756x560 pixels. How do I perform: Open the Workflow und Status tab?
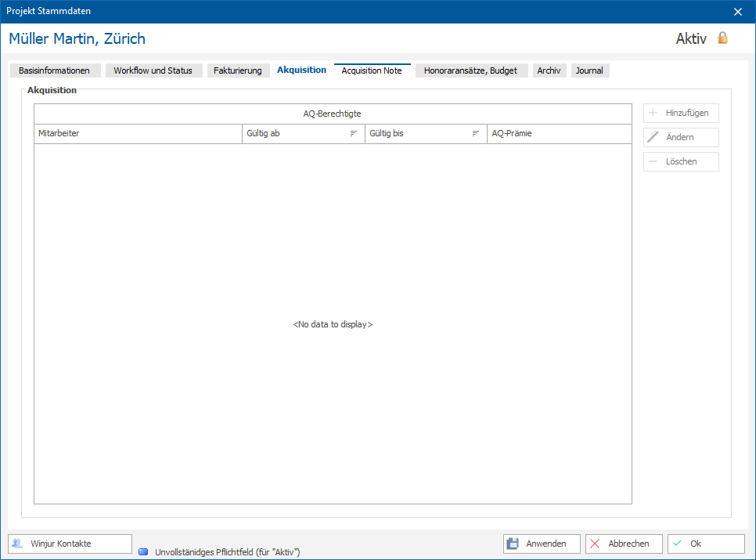pyautogui.click(x=153, y=70)
